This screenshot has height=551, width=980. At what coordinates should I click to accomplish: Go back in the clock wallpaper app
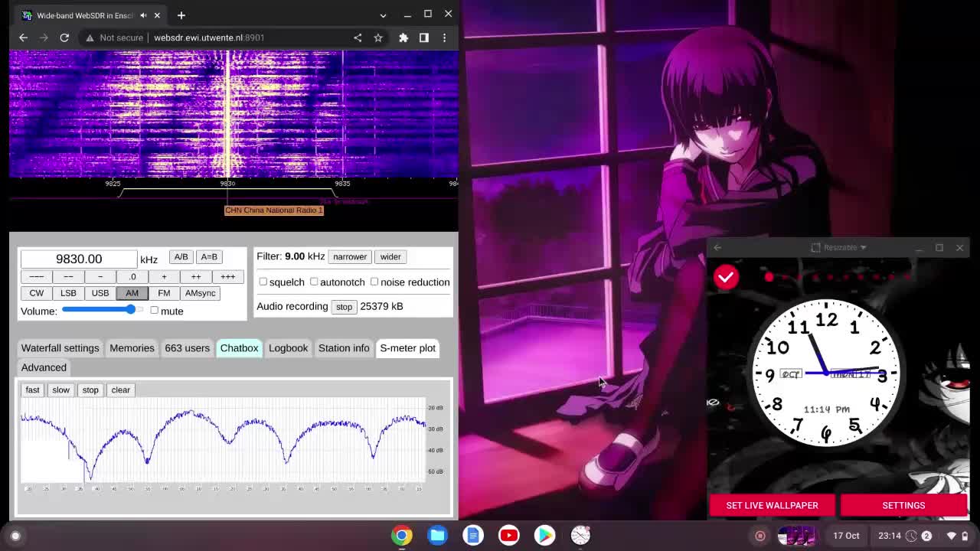click(x=717, y=247)
